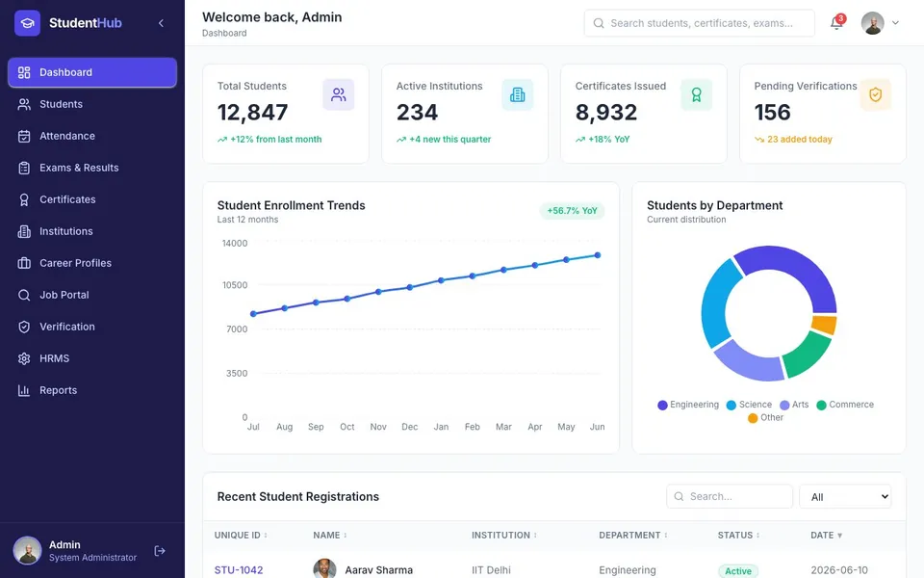Log out using the sidebar exit icon

[160, 551]
